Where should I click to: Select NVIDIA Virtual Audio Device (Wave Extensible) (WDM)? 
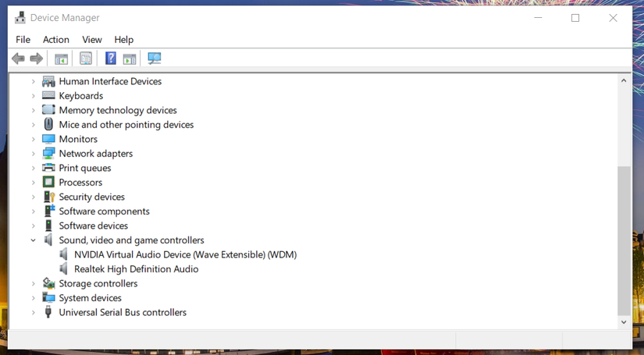[185, 254]
